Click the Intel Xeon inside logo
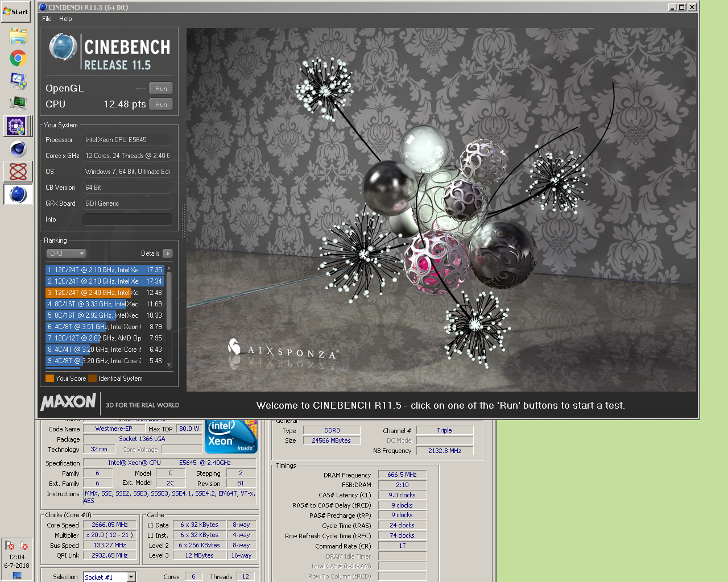Screen dimensions: 728x582 [x=231, y=436]
